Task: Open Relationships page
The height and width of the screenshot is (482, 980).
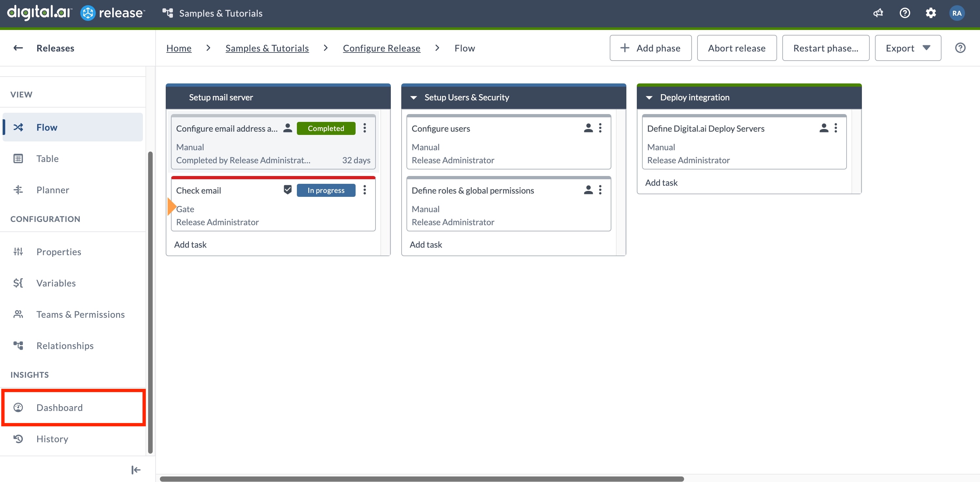Action: point(73,345)
